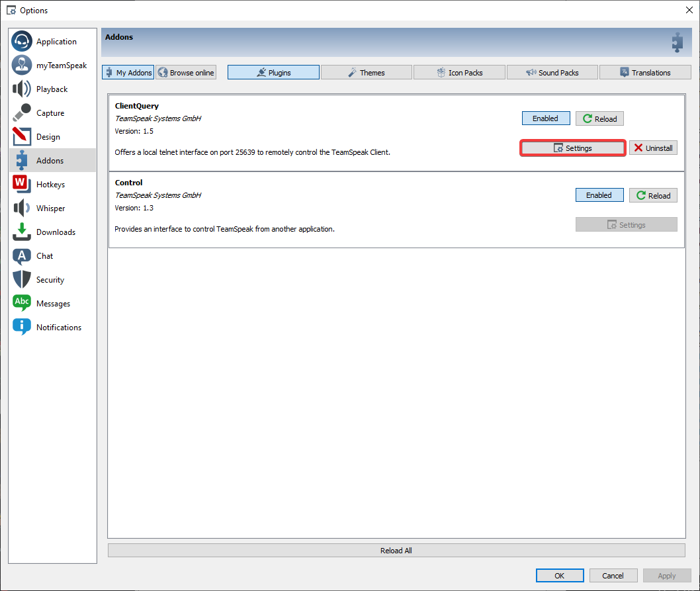Viewport: 700px width, 591px height.
Task: Click the Control plugin title
Action: (128, 182)
